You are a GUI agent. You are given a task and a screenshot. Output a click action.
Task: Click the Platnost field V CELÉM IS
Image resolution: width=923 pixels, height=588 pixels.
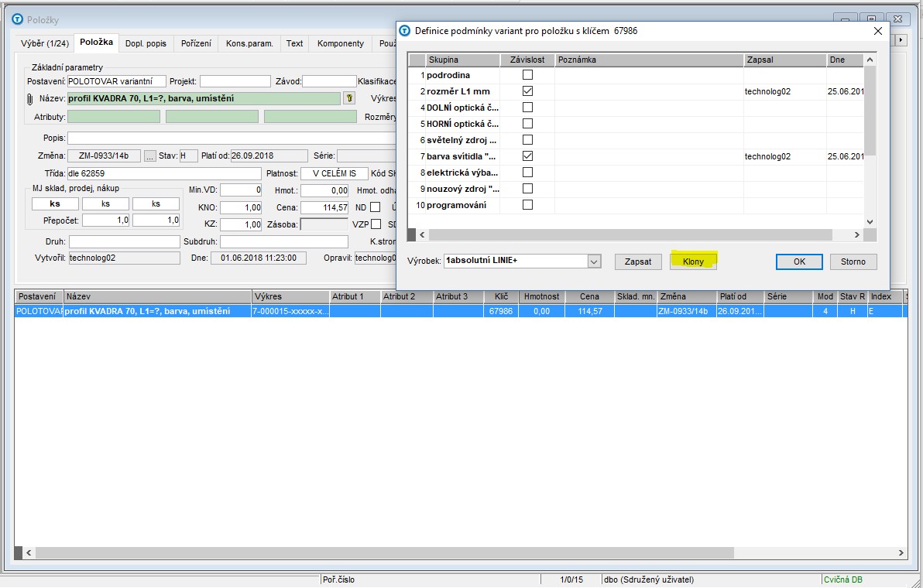(x=335, y=173)
